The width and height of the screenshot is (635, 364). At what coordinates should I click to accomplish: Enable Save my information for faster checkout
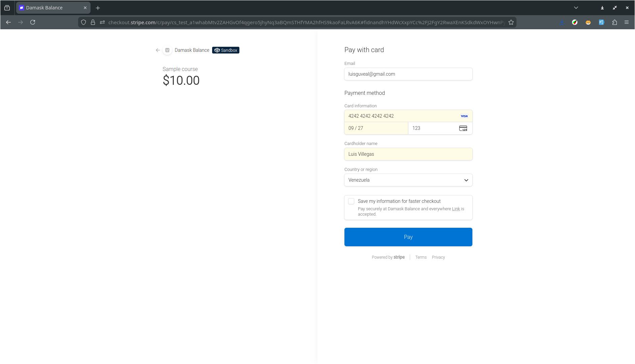pos(351,201)
